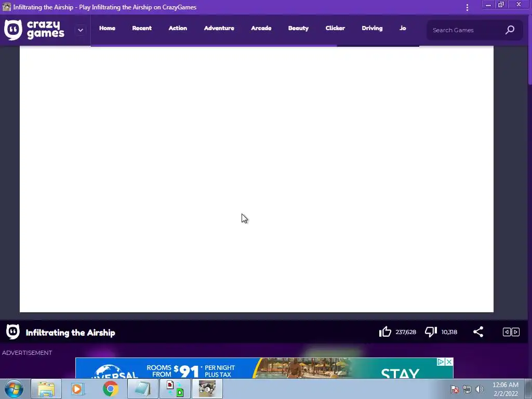Expand the dropdown chevron beside the logo
532x399 pixels.
[81, 30]
